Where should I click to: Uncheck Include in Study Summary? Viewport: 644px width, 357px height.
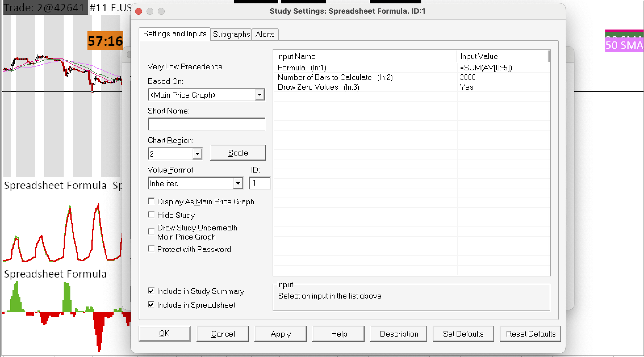(x=151, y=291)
